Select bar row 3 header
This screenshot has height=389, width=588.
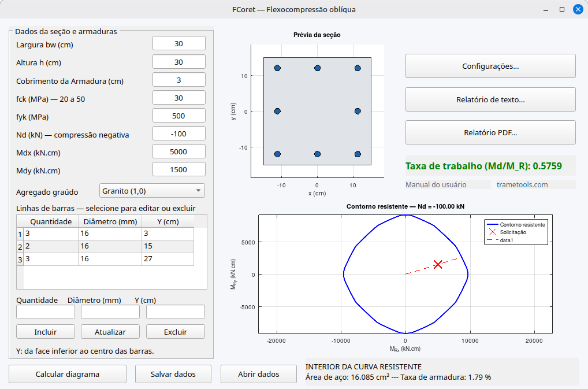pos(20,260)
